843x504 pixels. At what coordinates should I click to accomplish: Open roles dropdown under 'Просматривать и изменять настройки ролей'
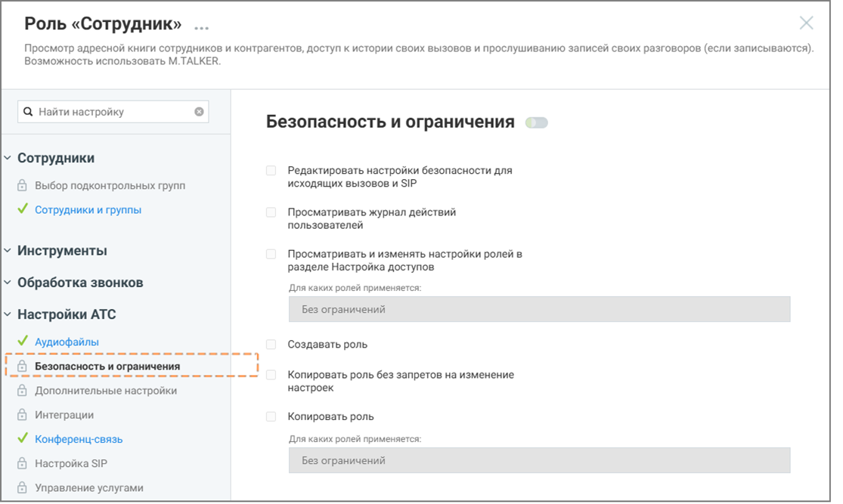pos(539,310)
